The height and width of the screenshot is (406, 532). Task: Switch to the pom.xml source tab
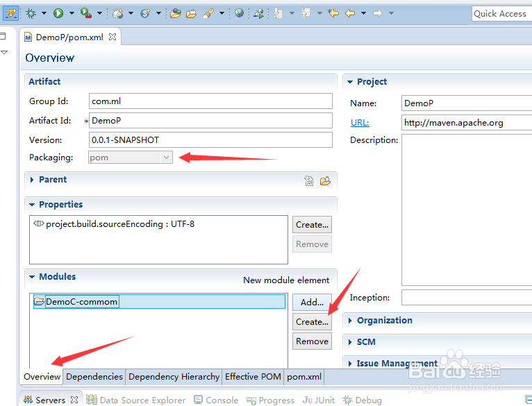pyautogui.click(x=304, y=377)
